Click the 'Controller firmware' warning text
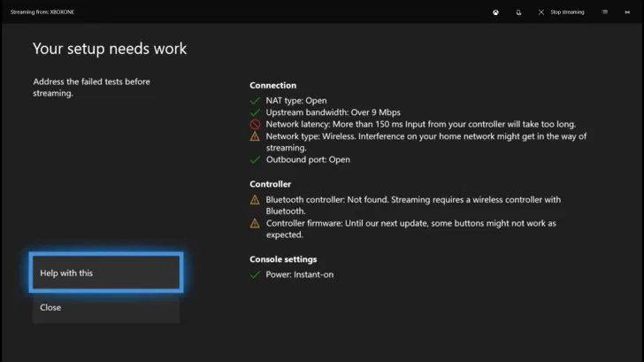 [x=410, y=229]
